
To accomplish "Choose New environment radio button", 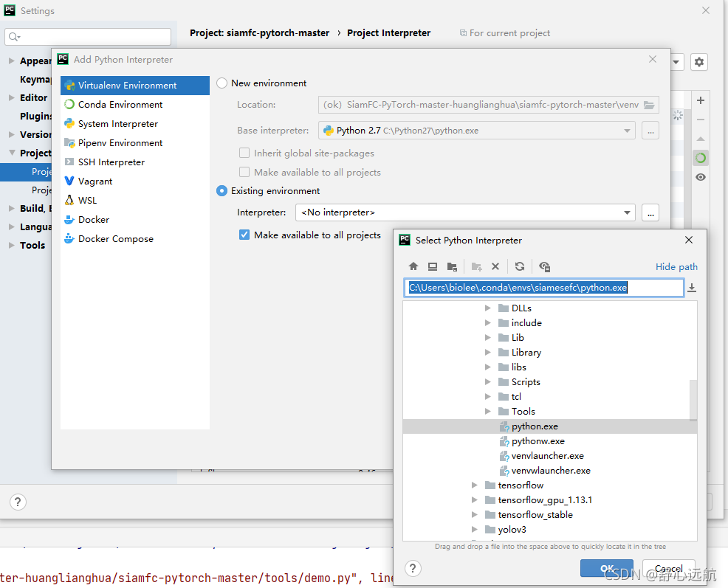I will coord(222,83).
